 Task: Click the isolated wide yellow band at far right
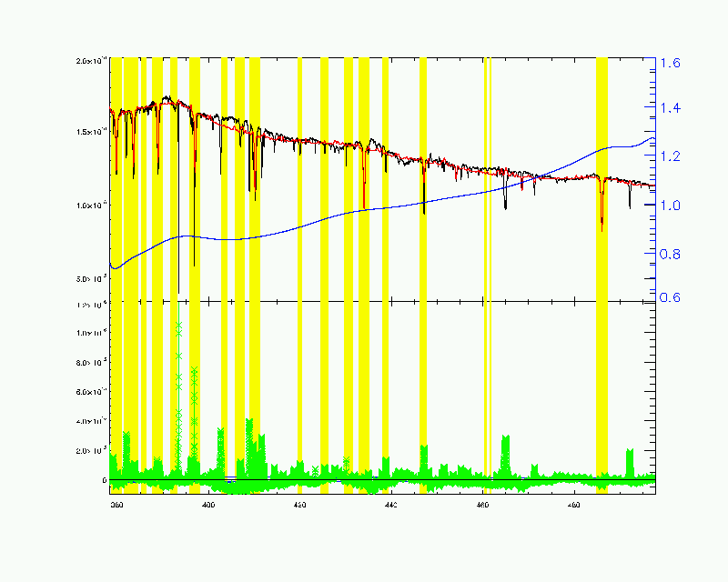(x=602, y=276)
